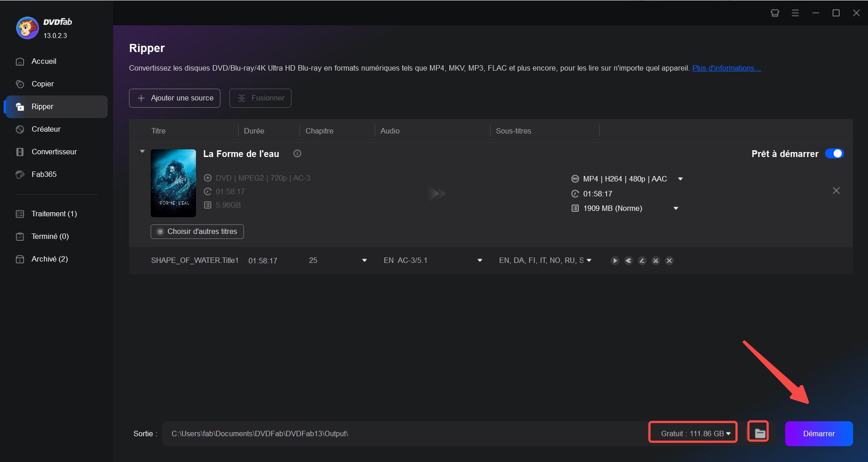Viewport: 868px width, 462px height.
Task: Open Copier module in sidebar
Action: click(56, 84)
